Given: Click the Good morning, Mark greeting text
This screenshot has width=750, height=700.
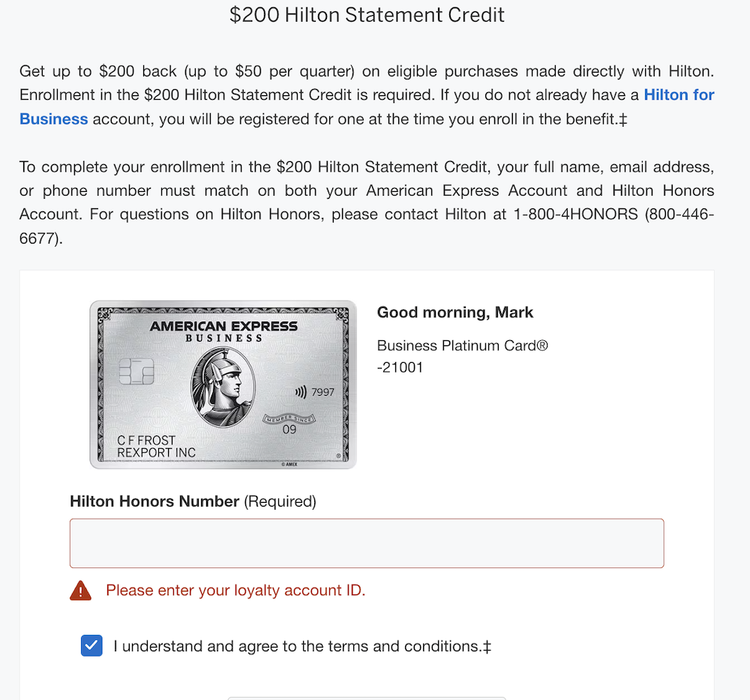Looking at the screenshot, I should click(x=454, y=313).
